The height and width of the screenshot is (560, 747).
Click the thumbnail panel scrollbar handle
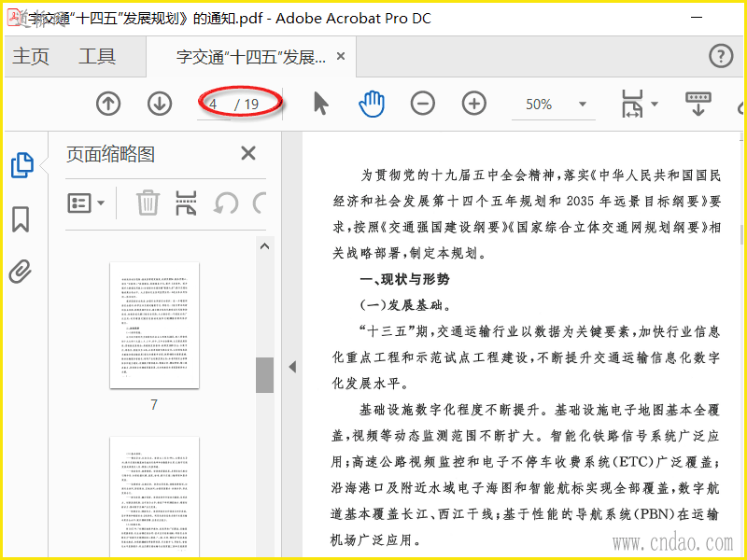pos(264,375)
